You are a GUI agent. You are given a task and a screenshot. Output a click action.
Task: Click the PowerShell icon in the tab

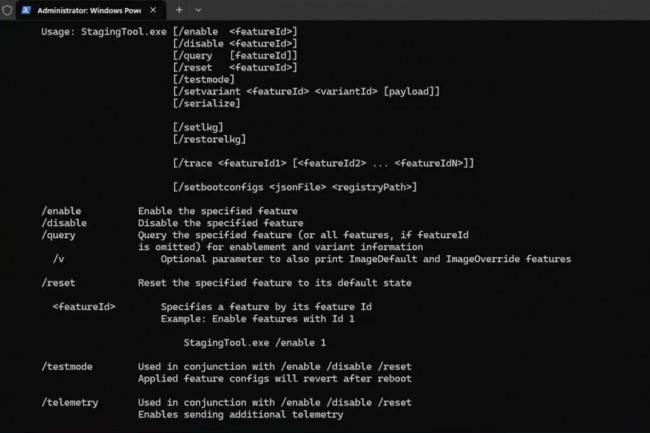point(27,10)
